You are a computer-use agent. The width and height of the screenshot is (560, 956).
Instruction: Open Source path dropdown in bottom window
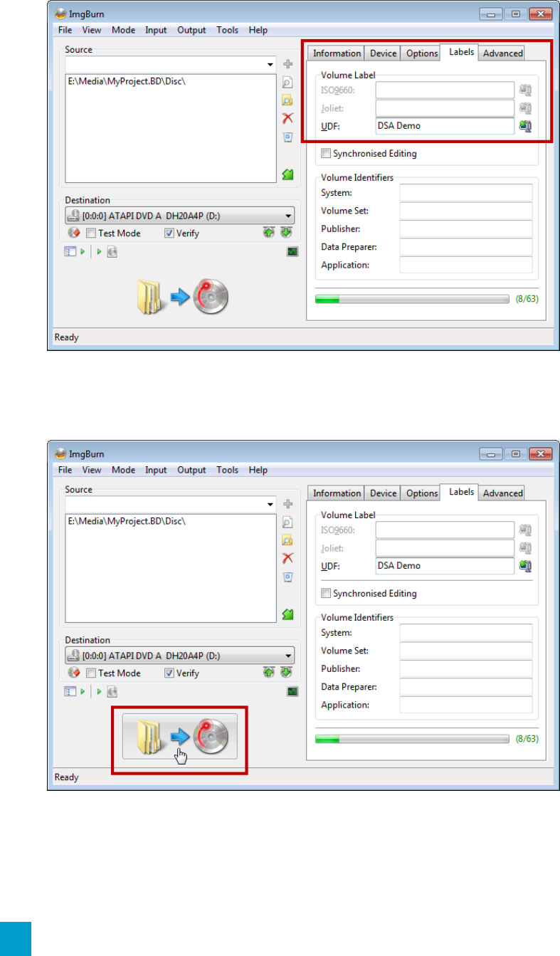[x=270, y=504]
